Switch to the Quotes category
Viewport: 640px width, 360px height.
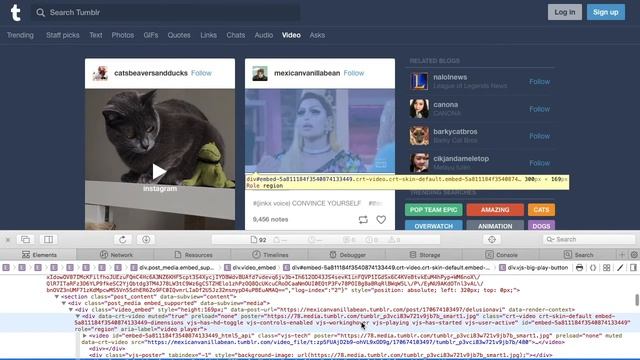pyautogui.click(x=179, y=35)
